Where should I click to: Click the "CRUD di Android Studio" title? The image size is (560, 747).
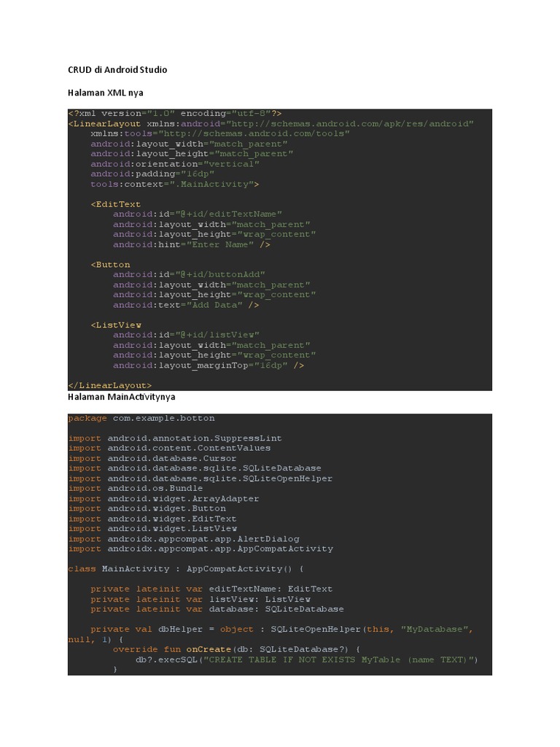(117, 70)
